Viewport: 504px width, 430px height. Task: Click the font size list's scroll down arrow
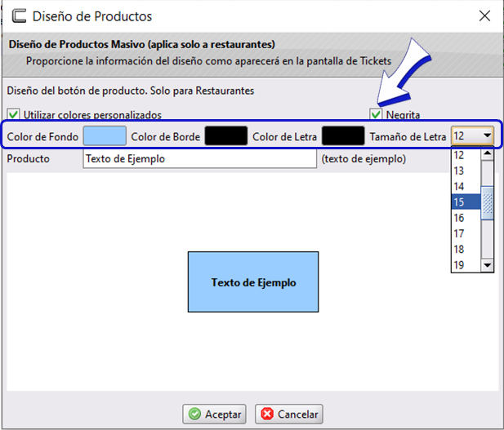(488, 265)
